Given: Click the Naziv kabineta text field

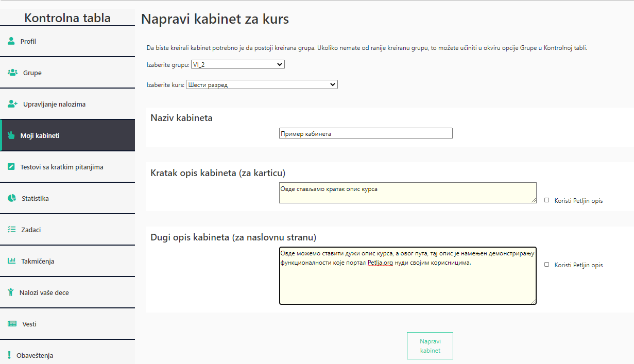Looking at the screenshot, I should tap(366, 133).
